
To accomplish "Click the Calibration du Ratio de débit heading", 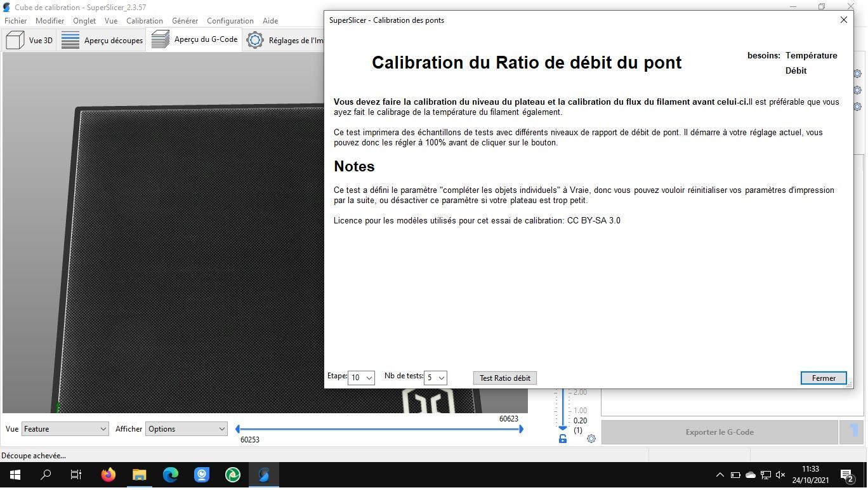I will 527,62.
